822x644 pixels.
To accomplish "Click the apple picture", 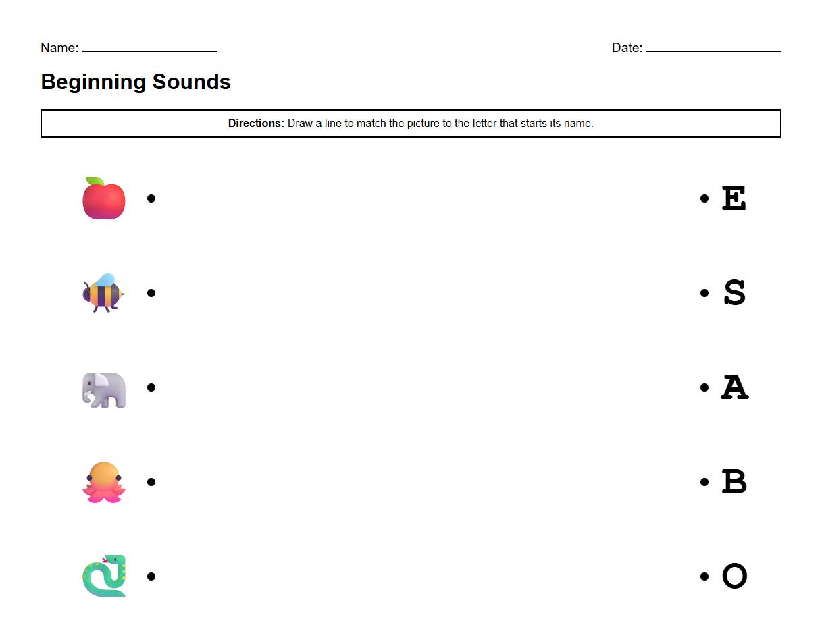I will (103, 198).
